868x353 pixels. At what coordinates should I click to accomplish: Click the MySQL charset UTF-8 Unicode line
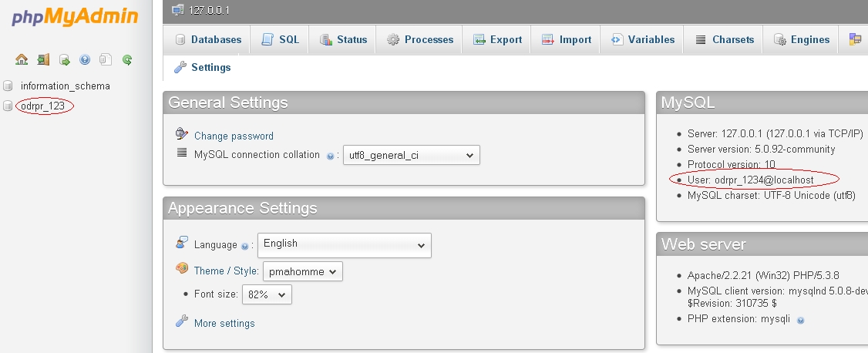pyautogui.click(x=771, y=195)
